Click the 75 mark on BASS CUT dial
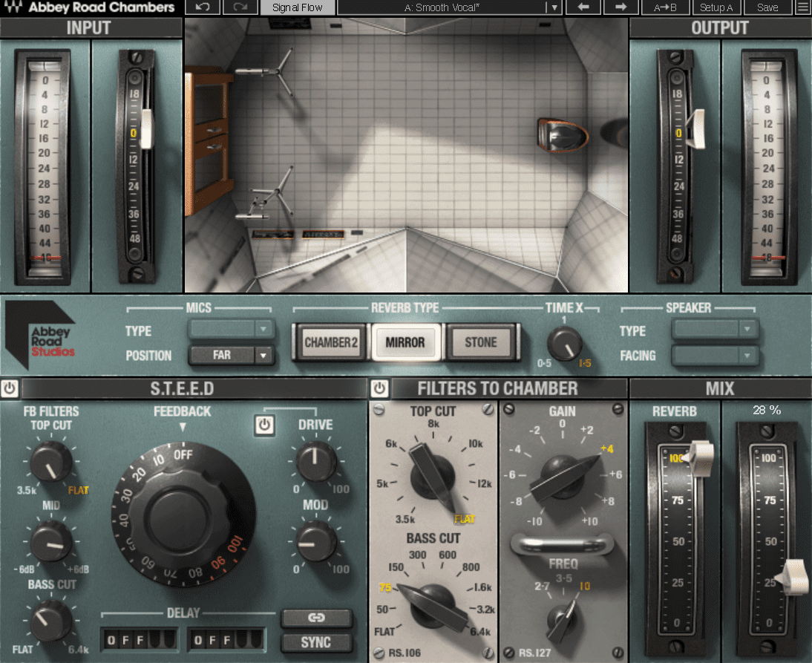 pyautogui.click(x=384, y=587)
